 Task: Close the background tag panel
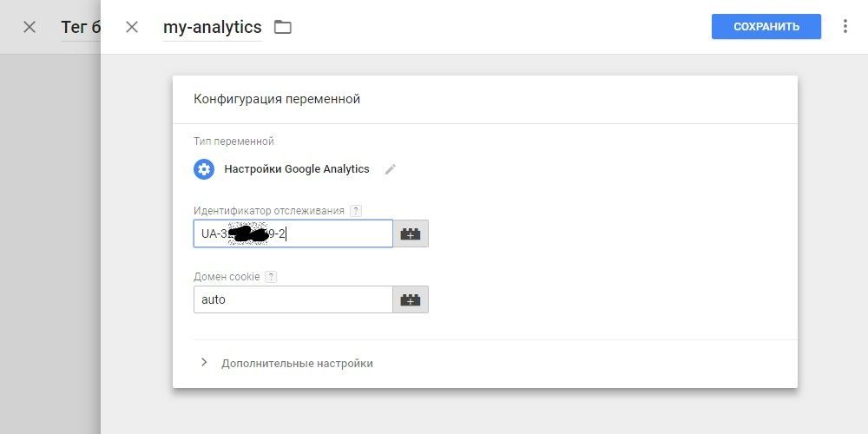coord(30,27)
